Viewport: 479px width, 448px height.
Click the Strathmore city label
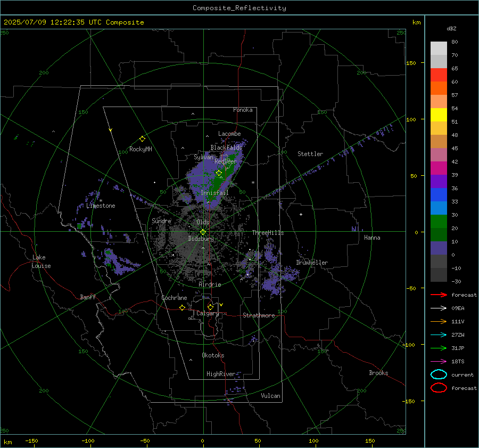point(259,315)
